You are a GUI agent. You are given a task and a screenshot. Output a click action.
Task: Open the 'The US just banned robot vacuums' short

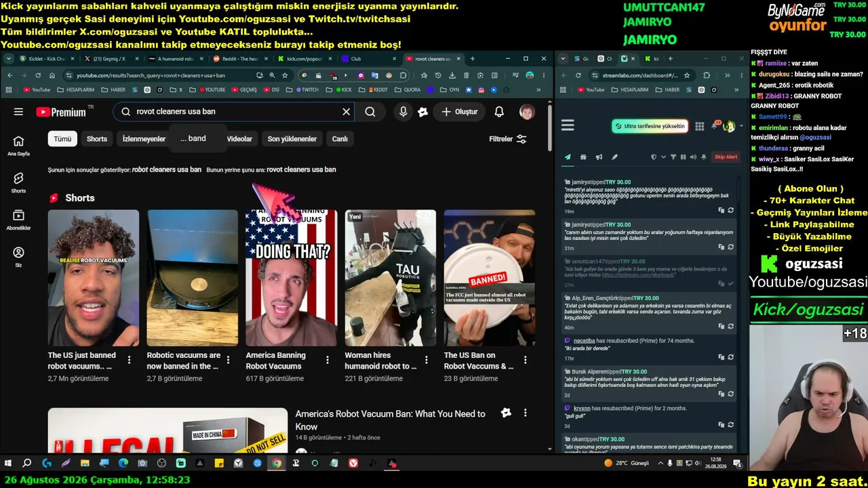point(94,278)
